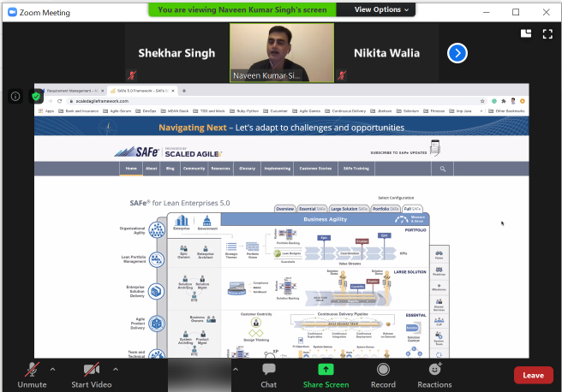Open the Reactions menu
562x392 pixels.
(x=434, y=375)
